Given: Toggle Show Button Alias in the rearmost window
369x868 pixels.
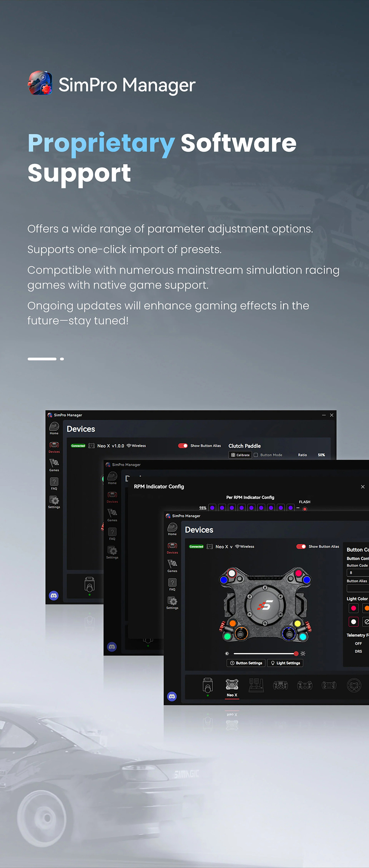Looking at the screenshot, I should (x=183, y=446).
